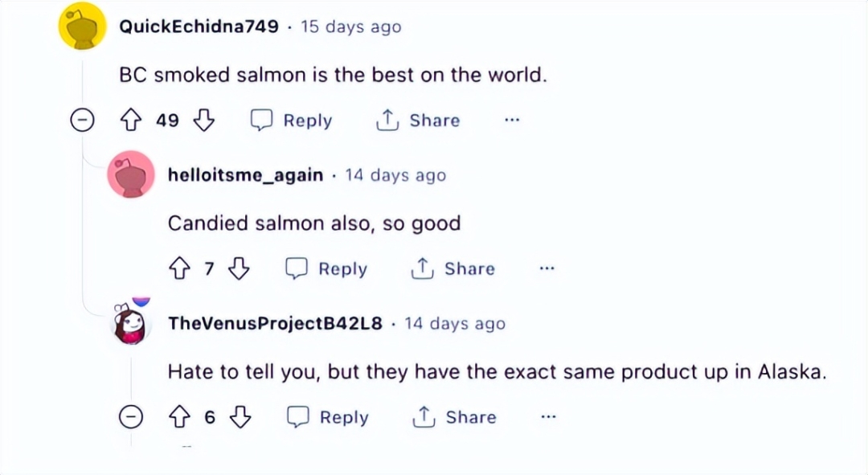
Task: Upvote QuickEchidna749's smoked salmon comment
Action: [x=131, y=120]
